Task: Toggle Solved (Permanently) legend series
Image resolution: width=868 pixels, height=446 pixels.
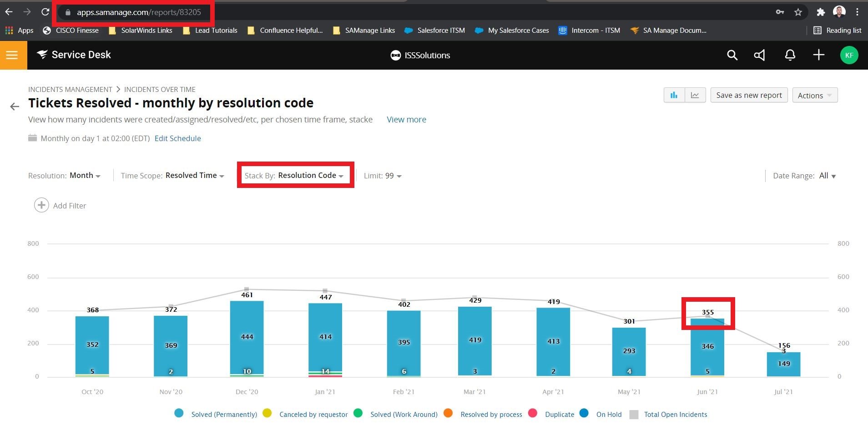Action: [216, 414]
